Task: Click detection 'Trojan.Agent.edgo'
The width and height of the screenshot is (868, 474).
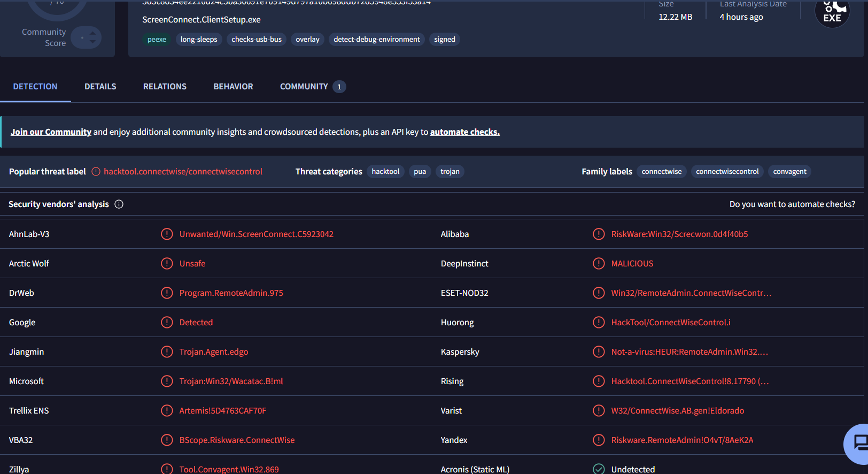Action: (x=214, y=352)
